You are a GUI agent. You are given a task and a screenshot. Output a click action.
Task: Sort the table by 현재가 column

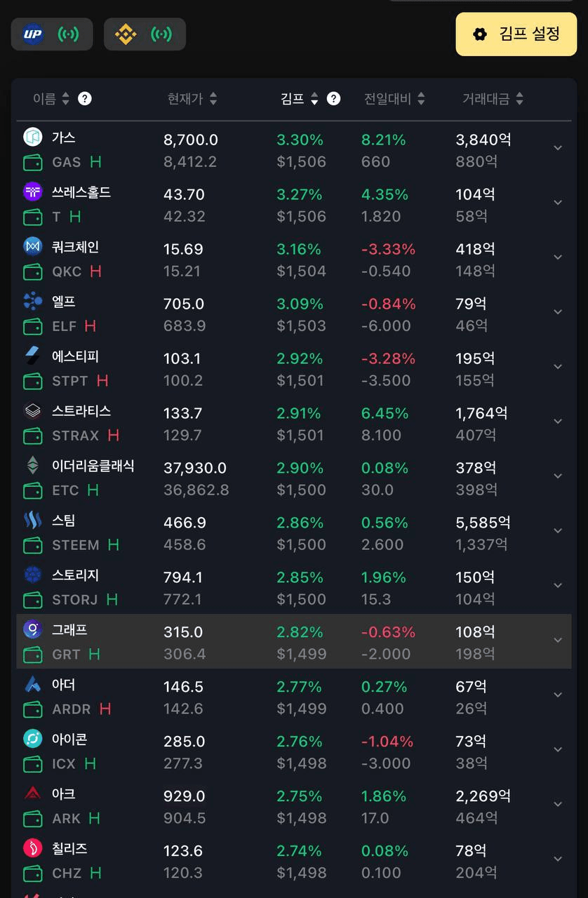[192, 99]
